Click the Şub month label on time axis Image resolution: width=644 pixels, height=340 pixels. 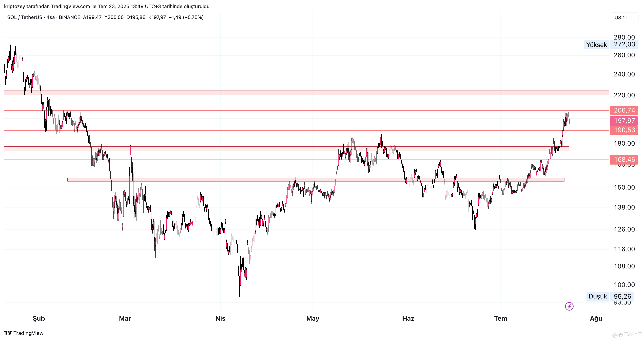pyautogui.click(x=39, y=319)
